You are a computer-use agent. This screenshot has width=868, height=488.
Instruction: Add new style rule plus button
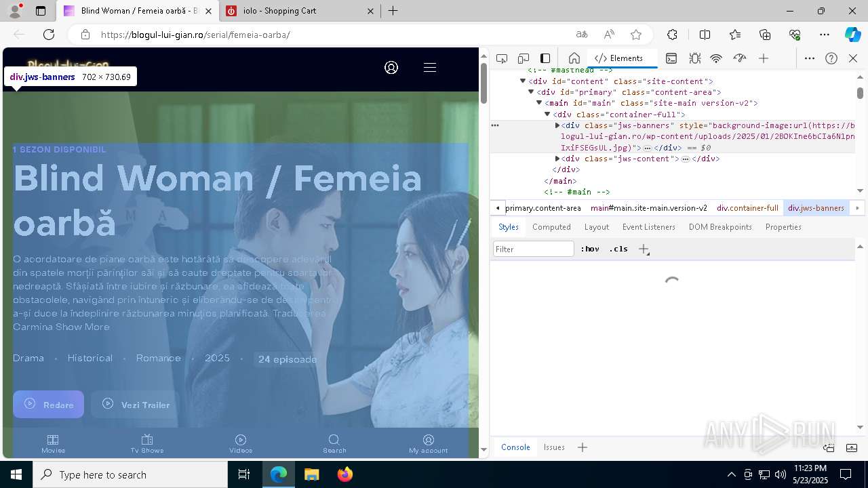[x=644, y=249]
